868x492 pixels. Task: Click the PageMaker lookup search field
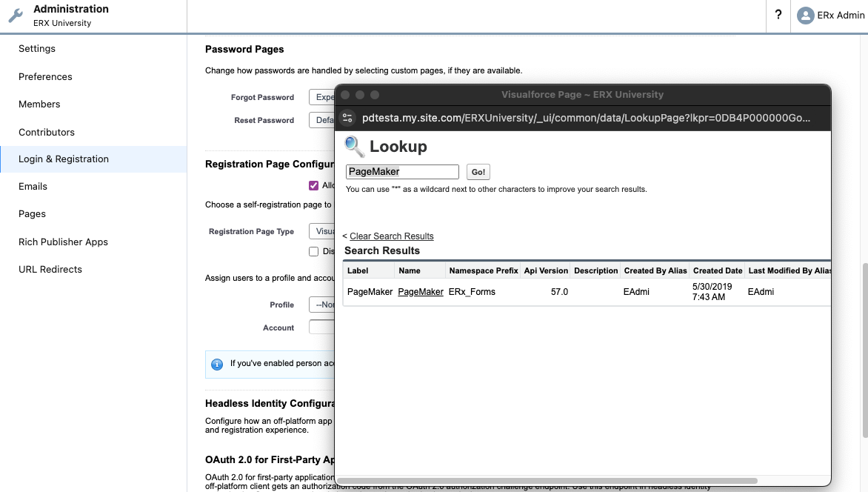402,172
